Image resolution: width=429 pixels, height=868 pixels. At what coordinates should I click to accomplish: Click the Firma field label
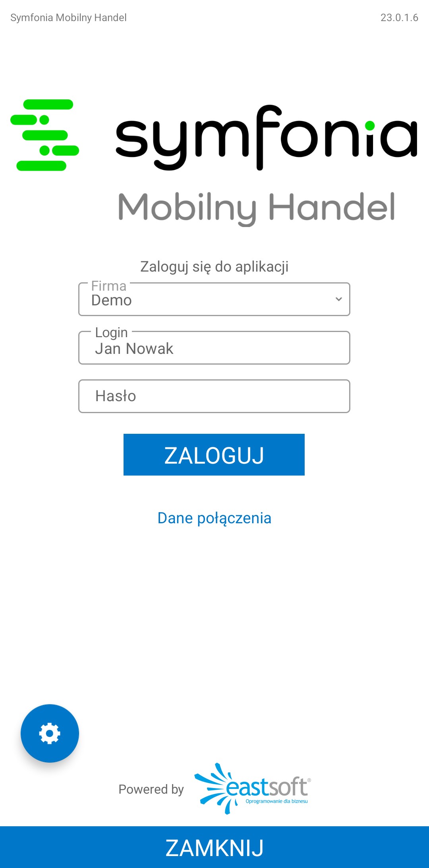tap(108, 286)
